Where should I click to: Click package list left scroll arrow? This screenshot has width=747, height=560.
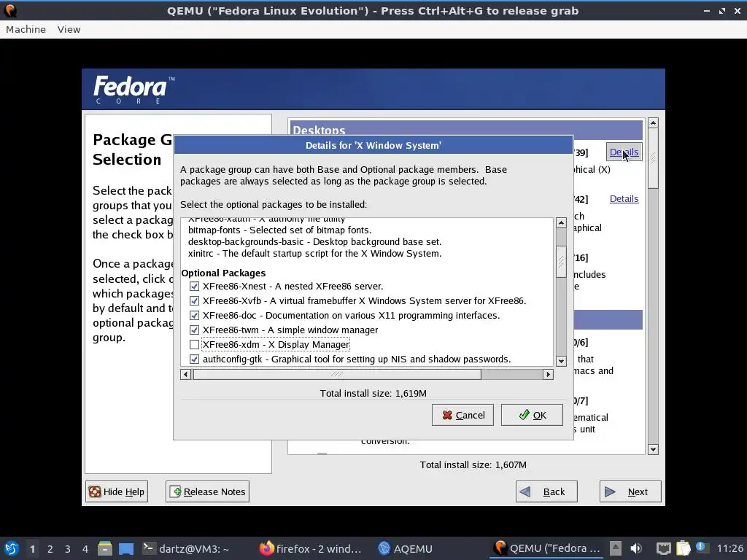coord(186,374)
